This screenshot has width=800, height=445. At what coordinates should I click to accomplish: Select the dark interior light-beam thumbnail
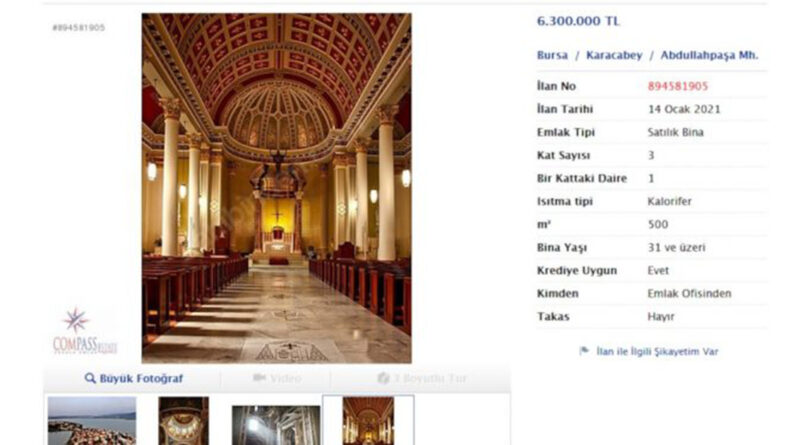(276, 425)
